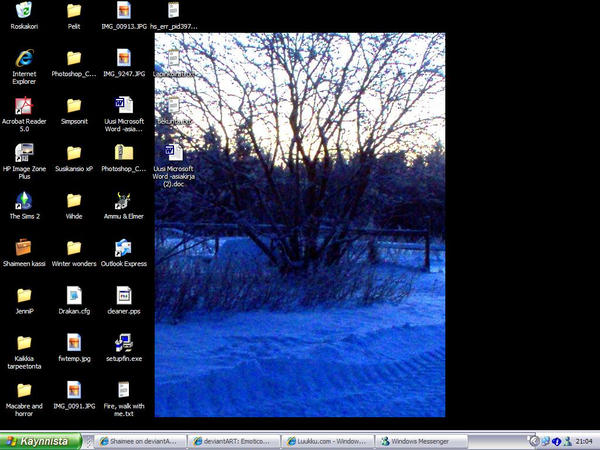Select the Pelit folder icon

74,15
